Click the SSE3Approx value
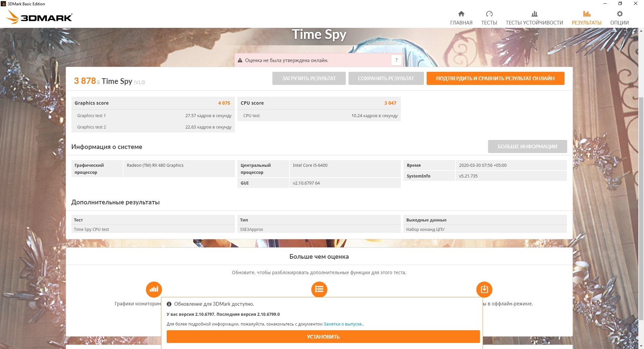This screenshot has height=349, width=644. (x=252, y=229)
